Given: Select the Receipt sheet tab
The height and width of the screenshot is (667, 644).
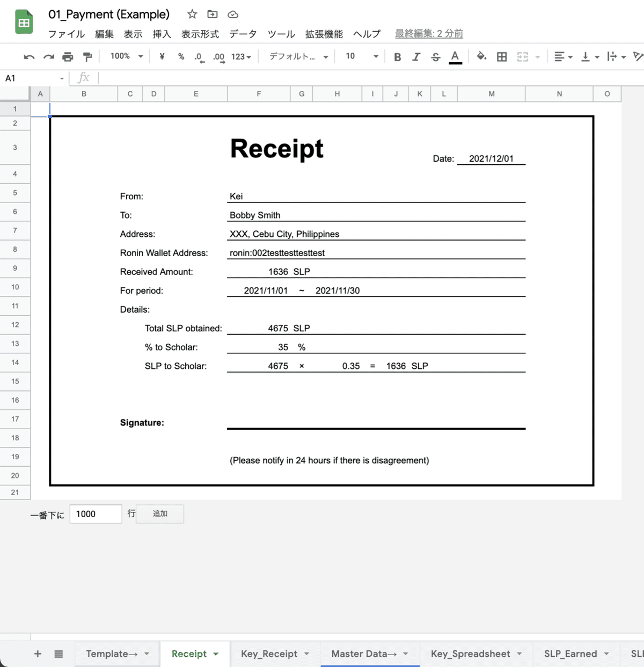Looking at the screenshot, I should click(189, 654).
